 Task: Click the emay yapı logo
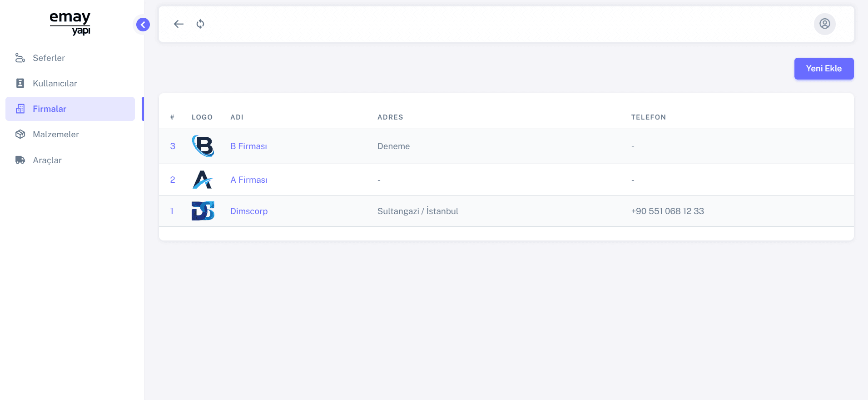[70, 23]
